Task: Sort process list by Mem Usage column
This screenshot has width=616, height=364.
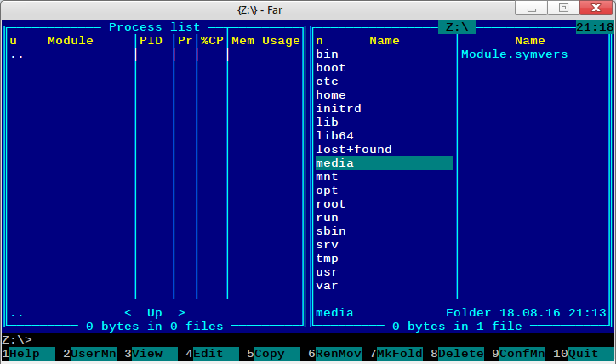Action: 265,41
